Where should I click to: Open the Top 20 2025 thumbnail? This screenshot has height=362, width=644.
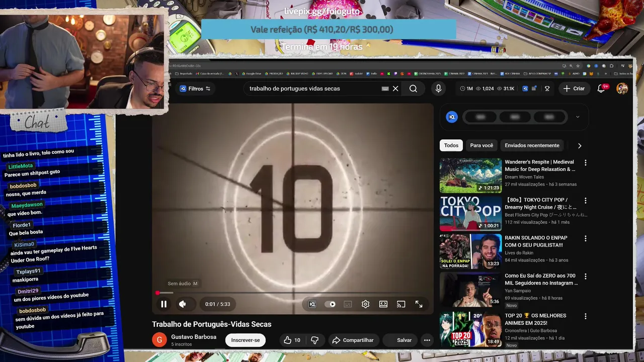[x=470, y=329]
